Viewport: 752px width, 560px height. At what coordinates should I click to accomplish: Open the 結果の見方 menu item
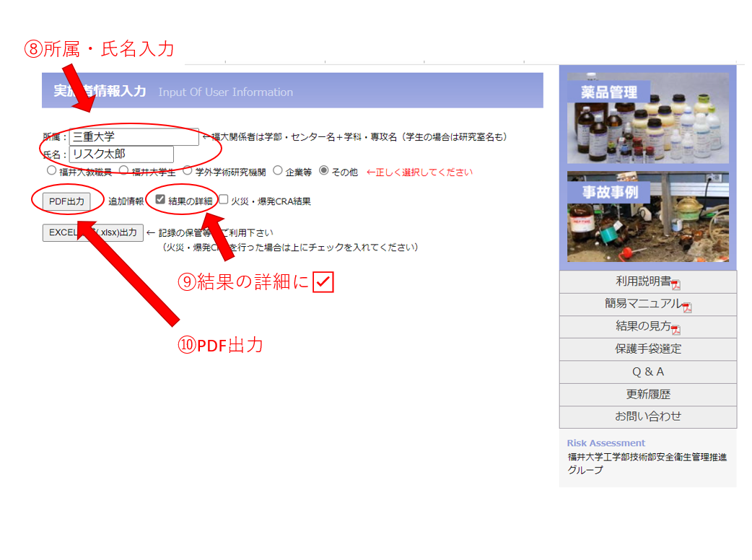(648, 327)
